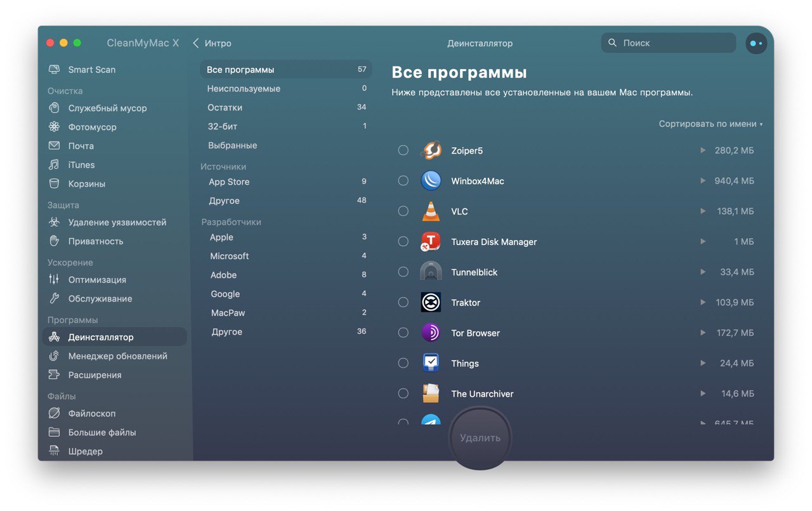The image size is (812, 511).
Task: Click into the Поиск search field
Action: 669,43
